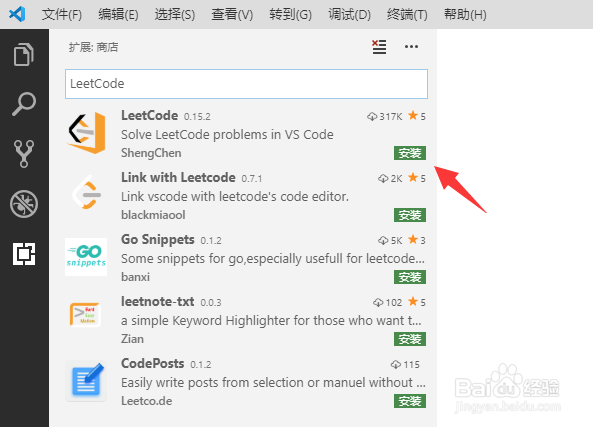593x427 pixels.
Task: Click the VS Code logo icon
Action: (x=17, y=14)
